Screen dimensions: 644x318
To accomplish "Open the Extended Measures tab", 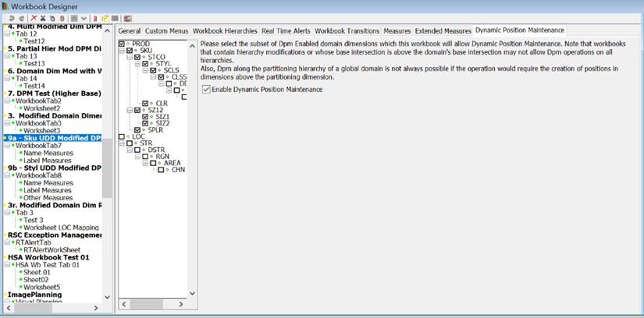I will pos(443,30).
